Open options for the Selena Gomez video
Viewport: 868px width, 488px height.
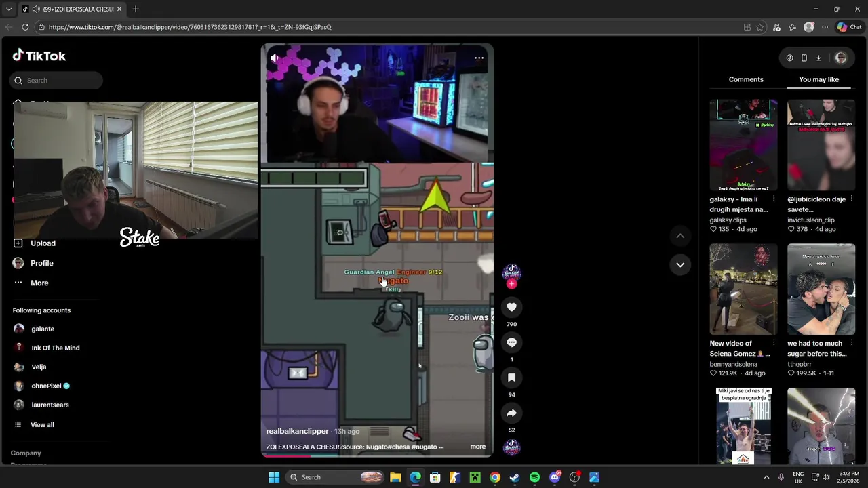pos(774,344)
